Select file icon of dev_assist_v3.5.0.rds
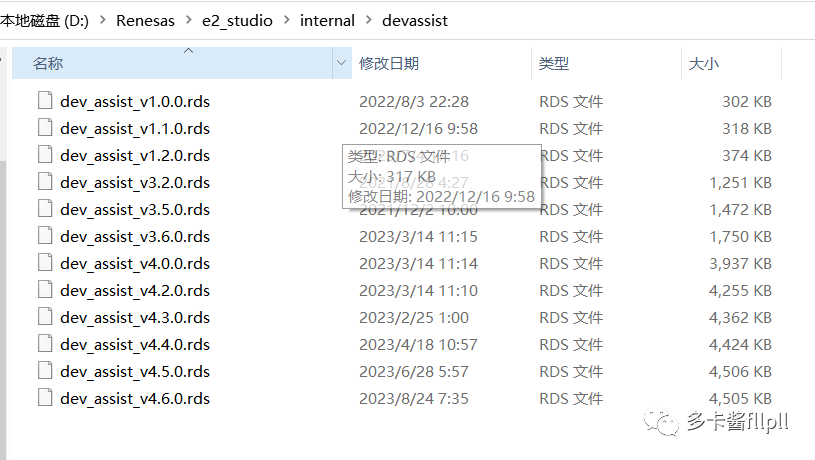 coord(45,208)
